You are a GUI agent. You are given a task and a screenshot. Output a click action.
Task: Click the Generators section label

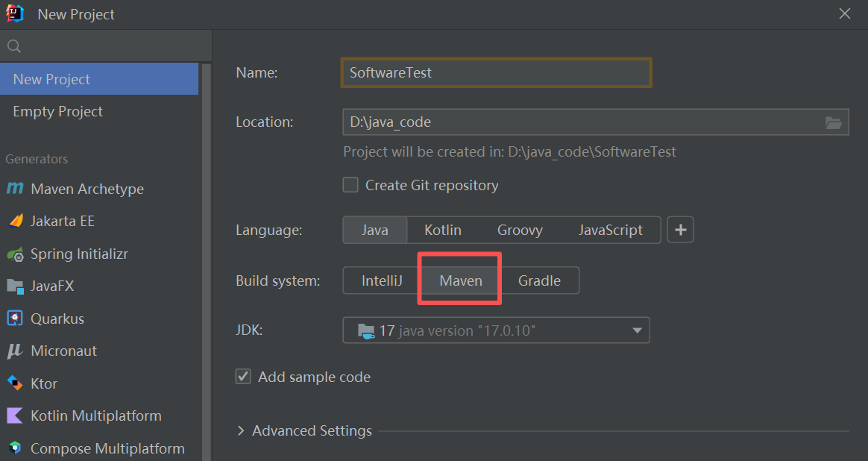pyautogui.click(x=37, y=159)
